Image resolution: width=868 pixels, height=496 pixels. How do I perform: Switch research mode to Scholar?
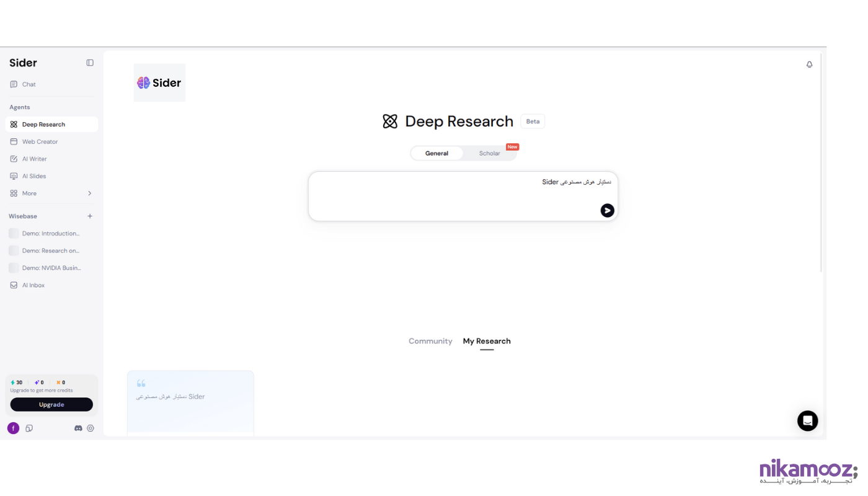point(489,154)
